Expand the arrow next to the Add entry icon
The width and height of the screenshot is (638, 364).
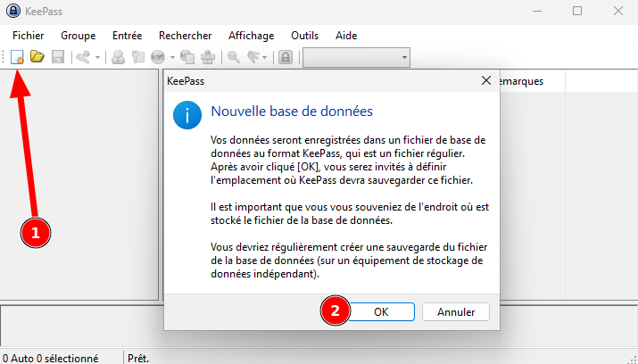coord(96,57)
